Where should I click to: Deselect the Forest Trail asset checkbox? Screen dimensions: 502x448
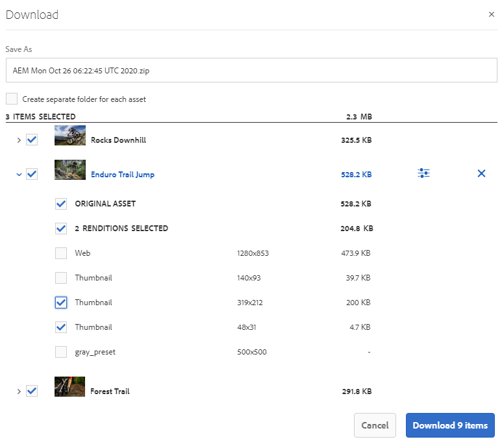pyautogui.click(x=32, y=391)
